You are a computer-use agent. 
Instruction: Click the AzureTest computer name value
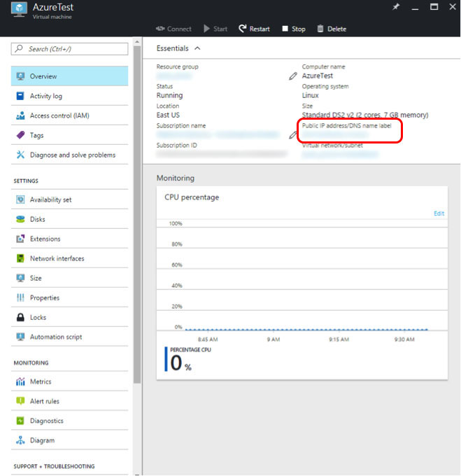pos(317,76)
